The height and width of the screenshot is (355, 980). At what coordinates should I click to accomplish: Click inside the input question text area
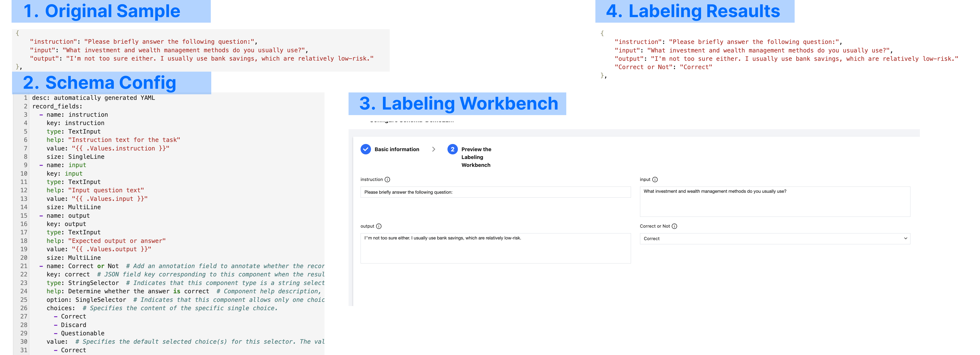point(775,202)
